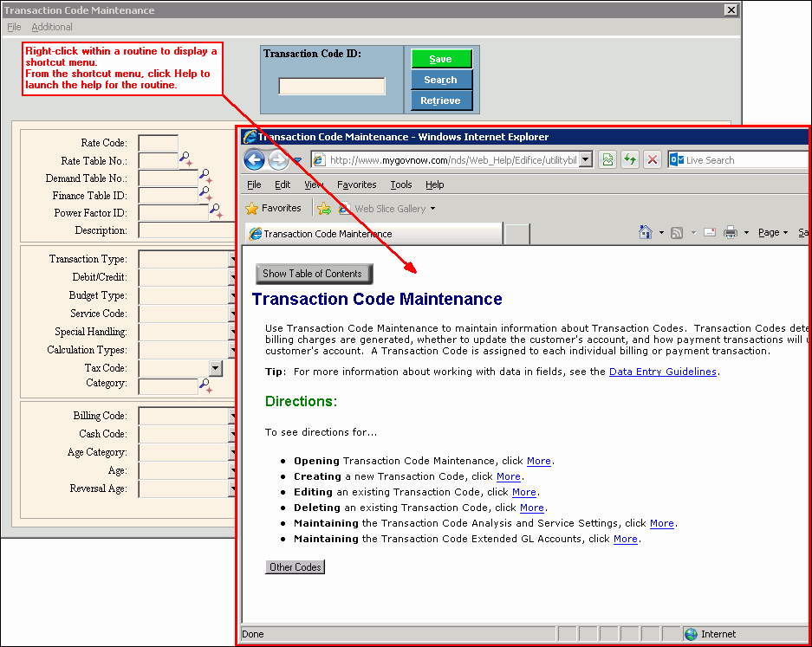Click the lookup icon beside Rate Table No.
Screen dimensions: 812x647
(186, 159)
